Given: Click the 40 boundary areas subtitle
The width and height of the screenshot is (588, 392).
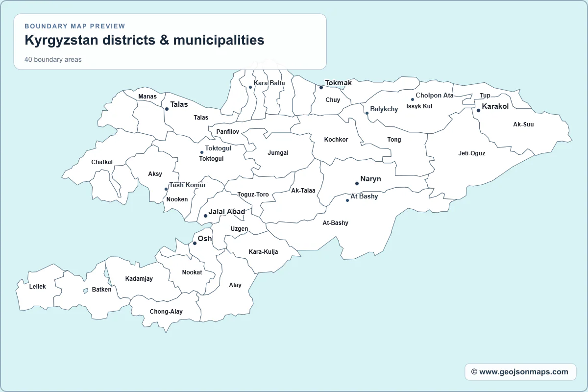Looking at the screenshot, I should (x=53, y=60).
